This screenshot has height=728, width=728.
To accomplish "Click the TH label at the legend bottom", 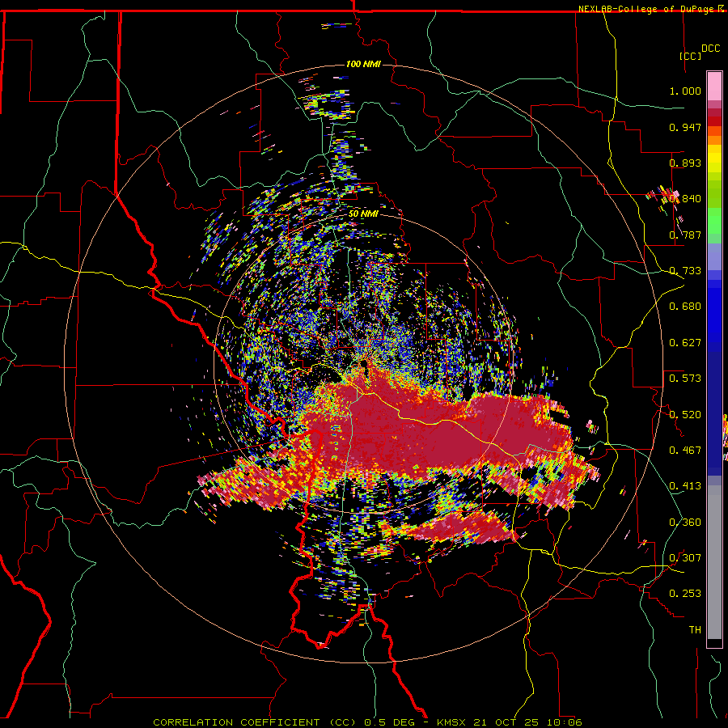I will pyautogui.click(x=695, y=630).
